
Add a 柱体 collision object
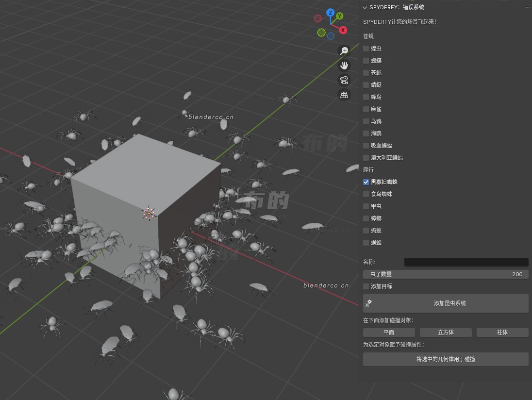[x=502, y=333]
